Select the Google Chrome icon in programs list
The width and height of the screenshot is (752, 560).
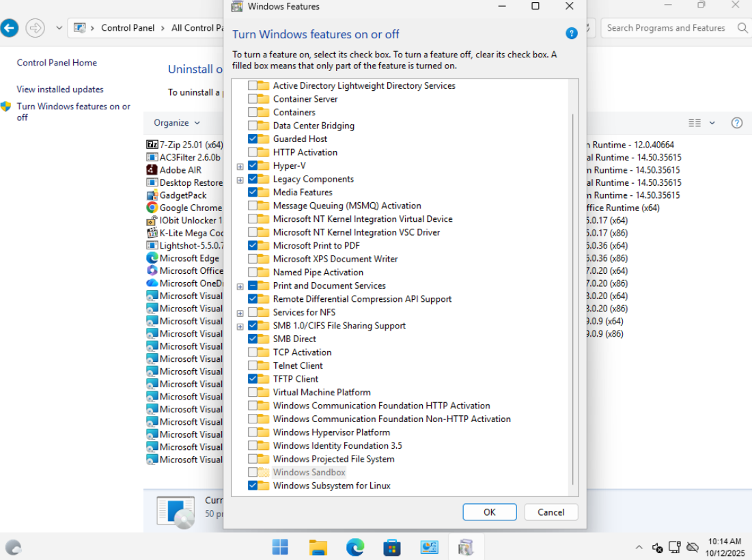152,208
